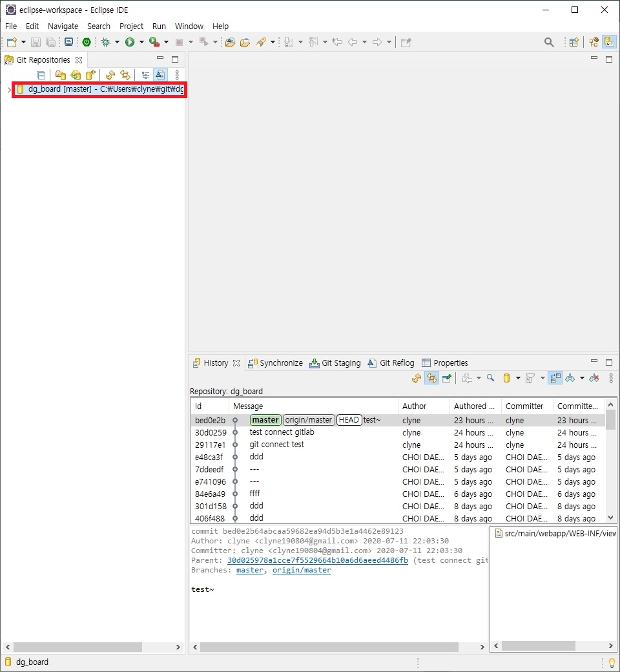Viewport: 620px width, 672px height.
Task: Click the New wizard icon in the main toolbar
Action: [x=12, y=42]
